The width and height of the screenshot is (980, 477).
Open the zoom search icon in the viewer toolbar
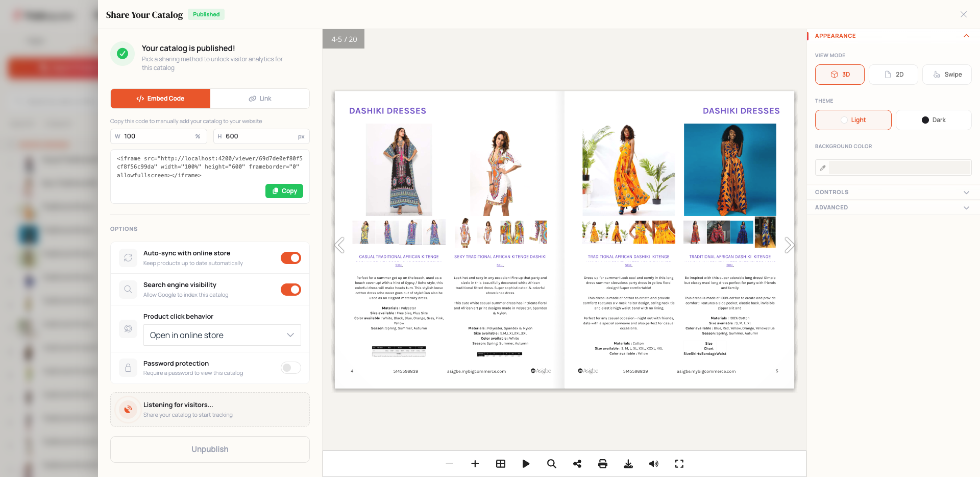(552, 464)
